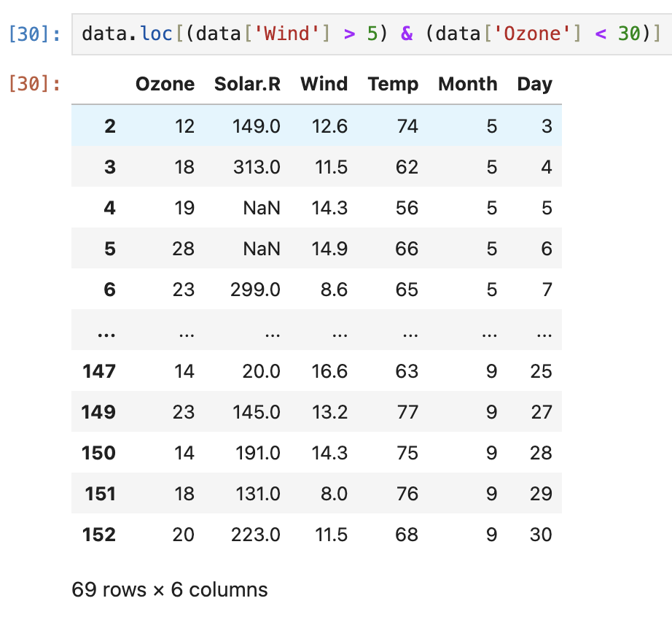Click the NaN cell in row 4
This screenshot has width=672, height=617.
click(x=262, y=208)
